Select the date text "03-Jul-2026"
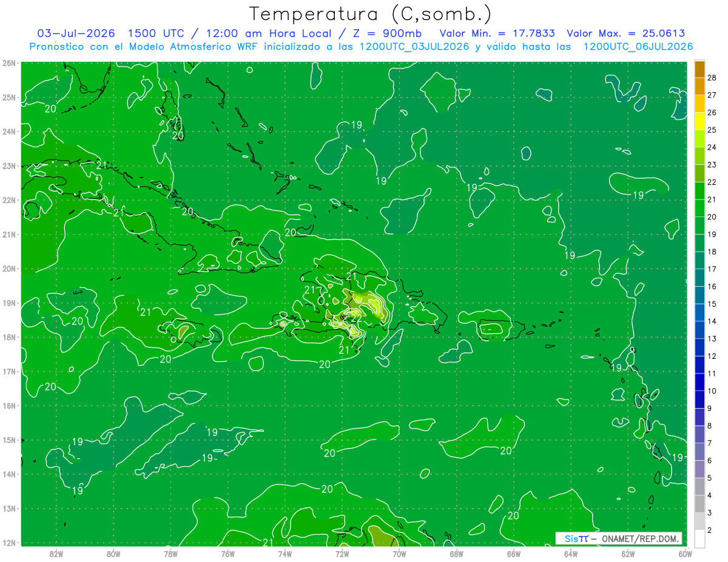The height and width of the screenshot is (562, 728). click(76, 34)
